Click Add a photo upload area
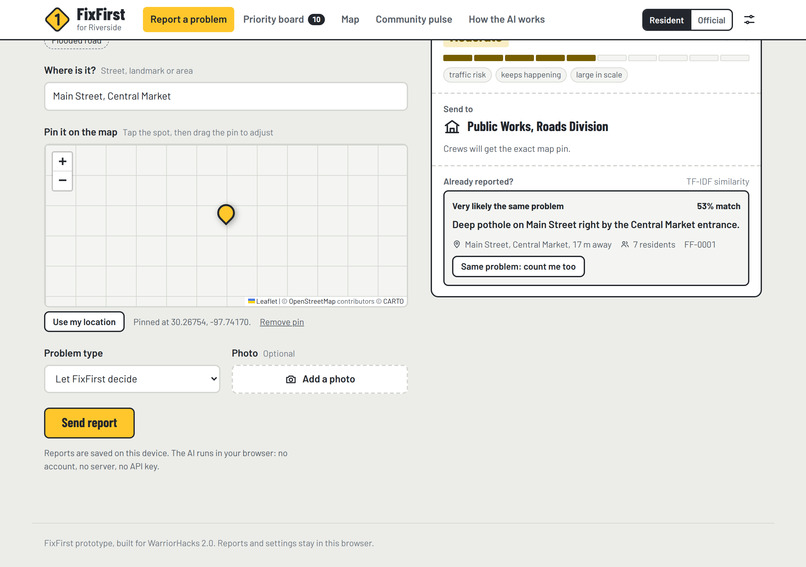The height and width of the screenshot is (567, 806). click(320, 379)
